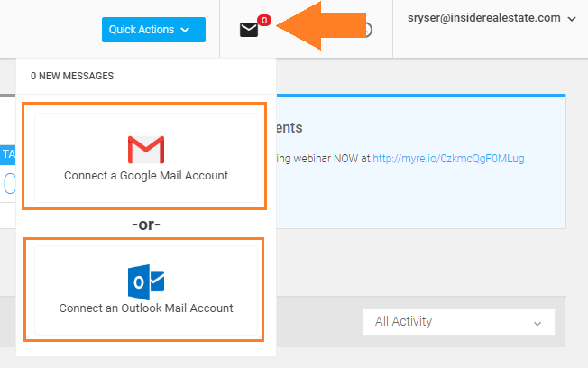
Task: Open the myre.io webinar link
Action: tap(448, 159)
